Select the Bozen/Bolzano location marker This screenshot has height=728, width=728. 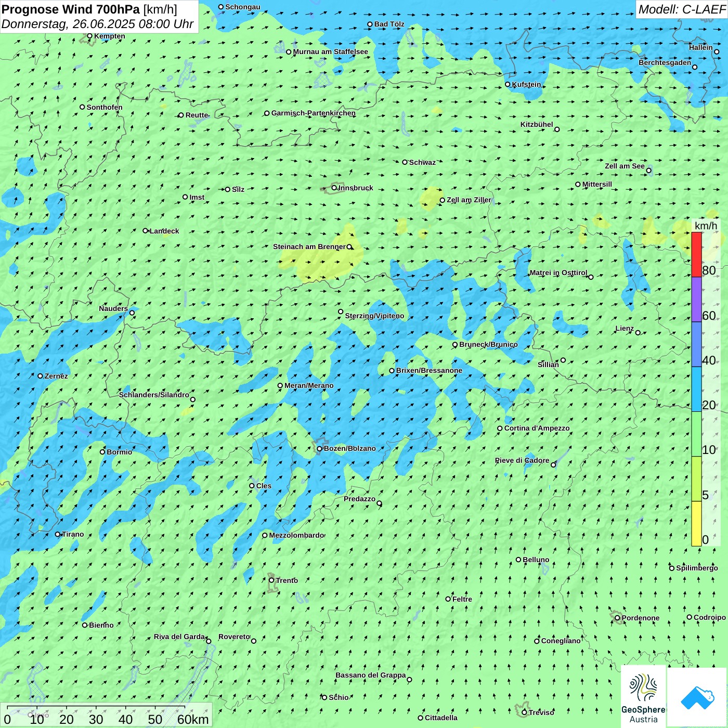pyautogui.click(x=319, y=448)
